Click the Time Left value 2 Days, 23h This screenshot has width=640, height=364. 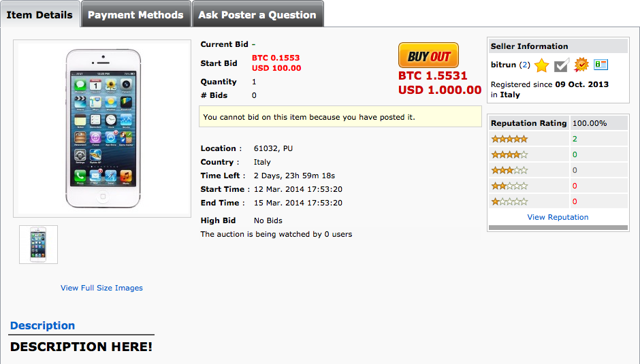click(x=294, y=176)
